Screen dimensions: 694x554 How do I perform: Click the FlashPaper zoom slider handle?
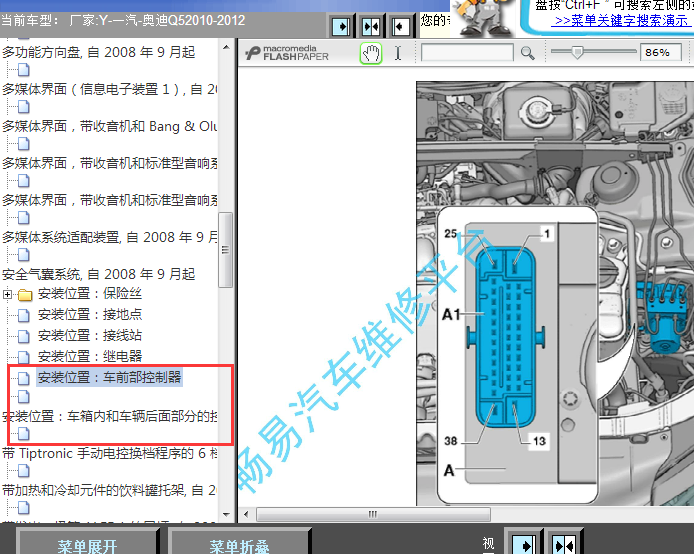click(x=577, y=52)
